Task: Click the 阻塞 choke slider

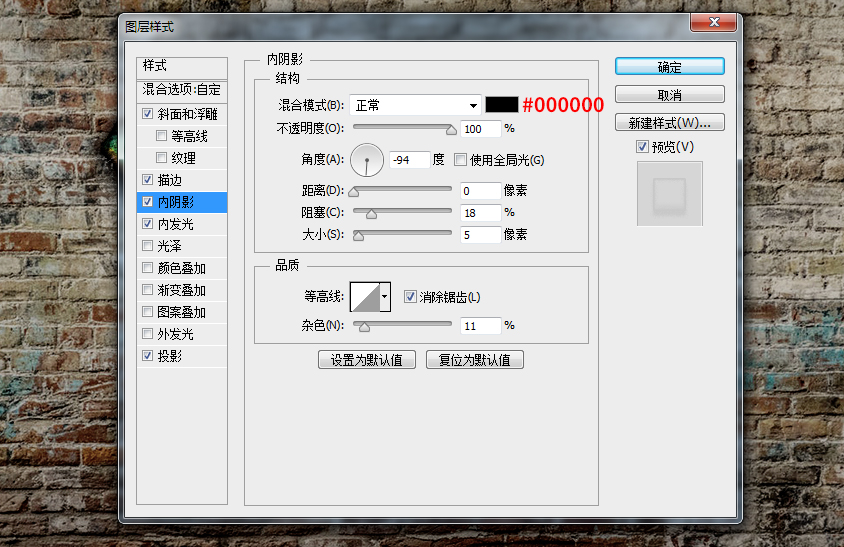Action: pos(402,213)
